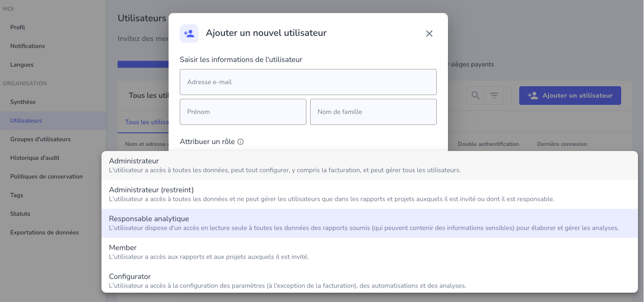Viewport: 644px width, 302px height.
Task: Open Groupes d'utilisateurs in sidebar
Action: pos(53,139)
